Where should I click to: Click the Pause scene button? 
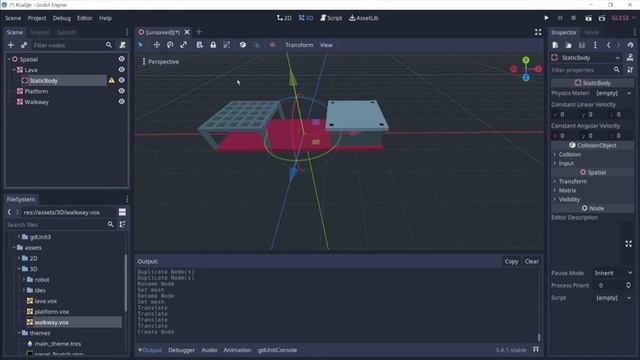click(x=560, y=18)
